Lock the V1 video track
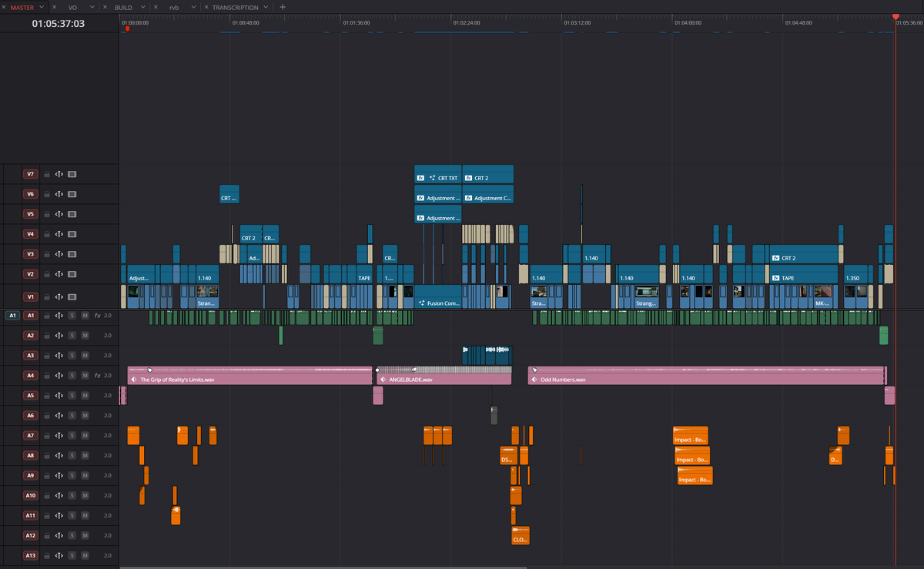Viewport: 924px width, 569px height. tap(46, 296)
